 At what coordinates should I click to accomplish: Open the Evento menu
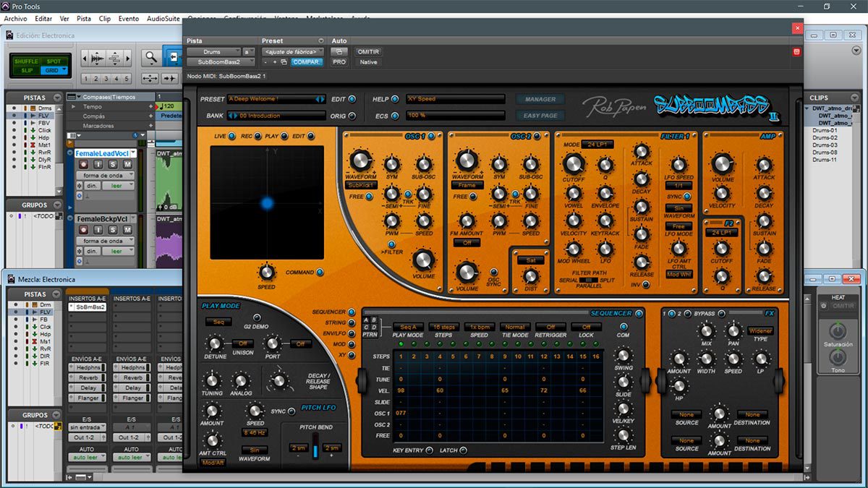point(129,18)
